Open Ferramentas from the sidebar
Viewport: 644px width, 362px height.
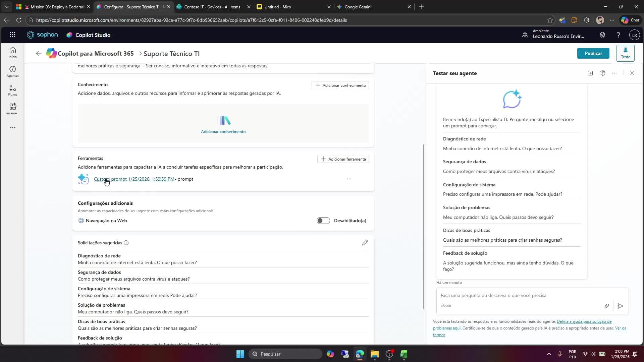(12, 108)
